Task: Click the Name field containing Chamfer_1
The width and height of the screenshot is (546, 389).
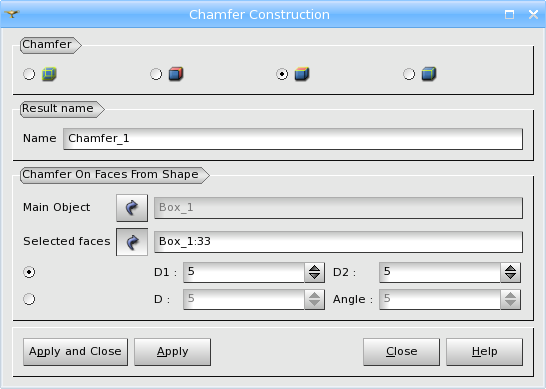Action: (x=293, y=139)
